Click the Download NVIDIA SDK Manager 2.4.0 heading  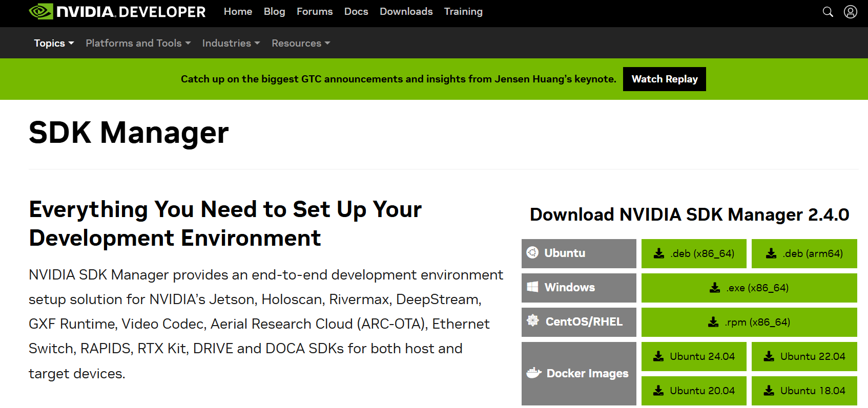pyautogui.click(x=689, y=214)
